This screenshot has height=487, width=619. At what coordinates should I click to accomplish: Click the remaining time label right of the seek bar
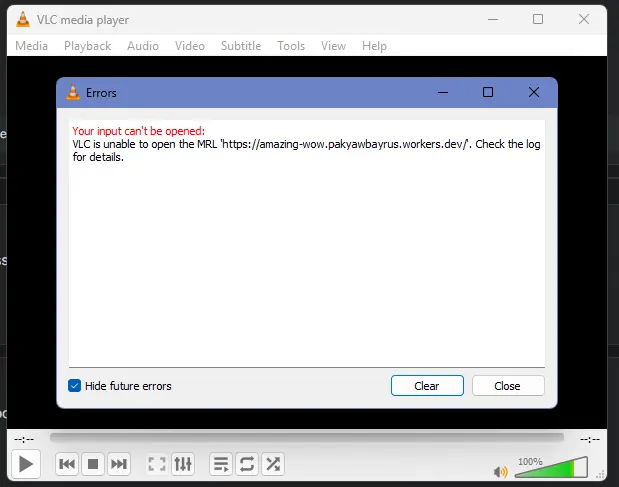point(590,439)
